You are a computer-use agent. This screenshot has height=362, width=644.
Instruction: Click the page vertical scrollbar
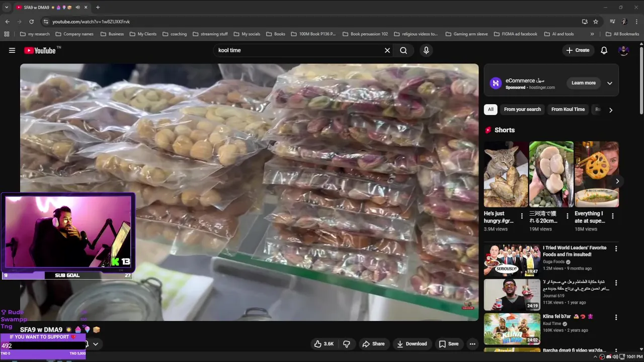641,80
